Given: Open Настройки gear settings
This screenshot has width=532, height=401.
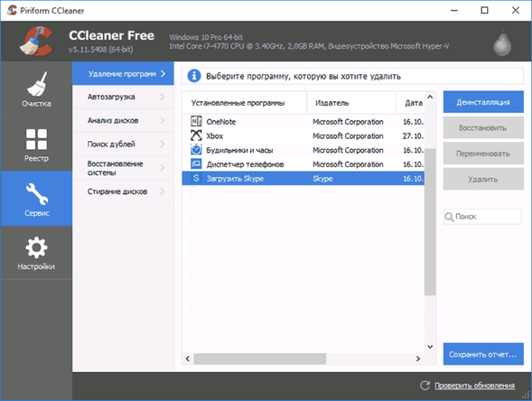Looking at the screenshot, I should click(36, 253).
